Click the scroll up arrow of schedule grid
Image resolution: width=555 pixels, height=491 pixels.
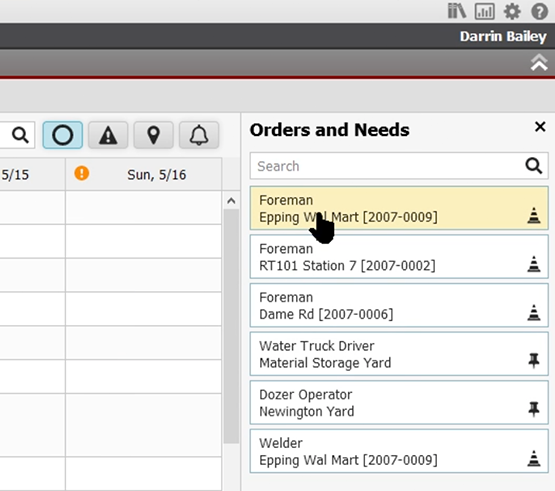pos(231,201)
